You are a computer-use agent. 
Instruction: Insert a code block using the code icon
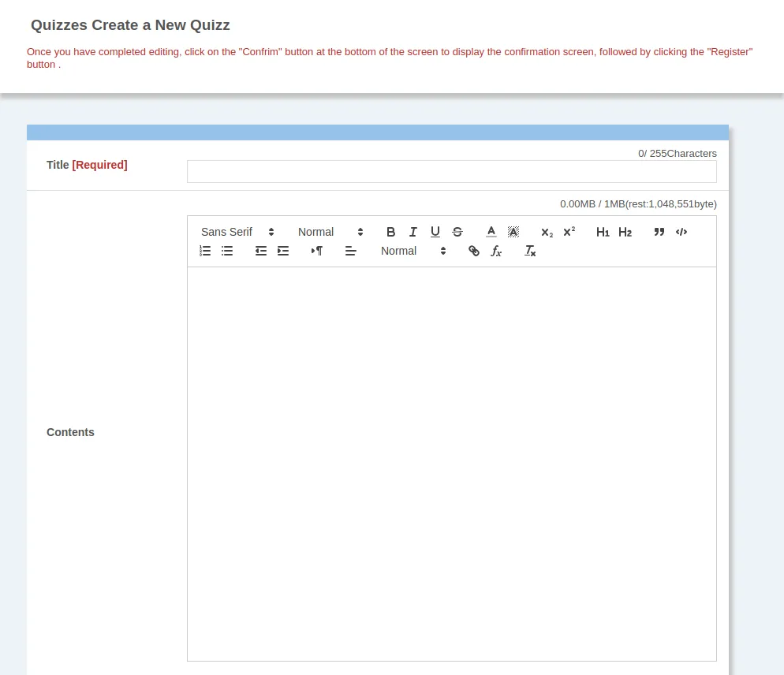681,232
